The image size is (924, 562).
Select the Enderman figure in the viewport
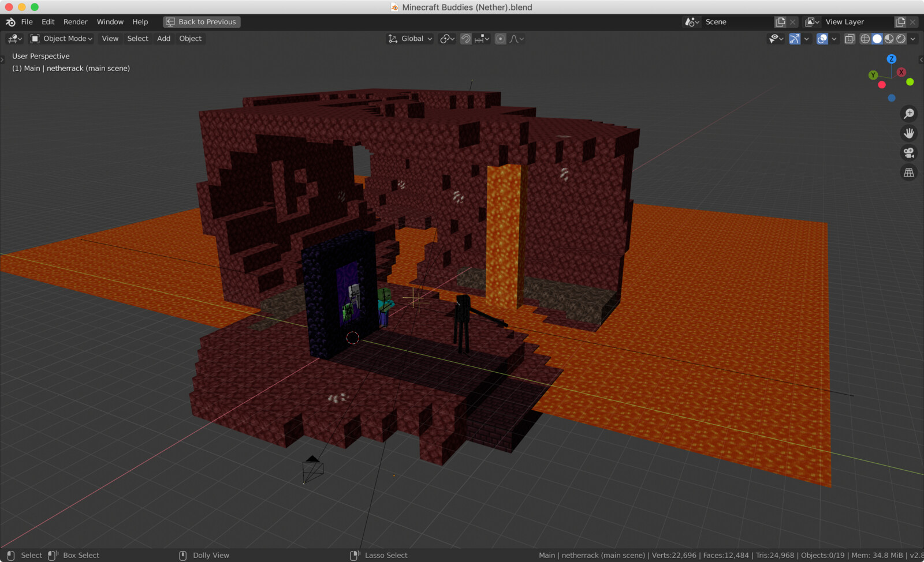click(463, 323)
